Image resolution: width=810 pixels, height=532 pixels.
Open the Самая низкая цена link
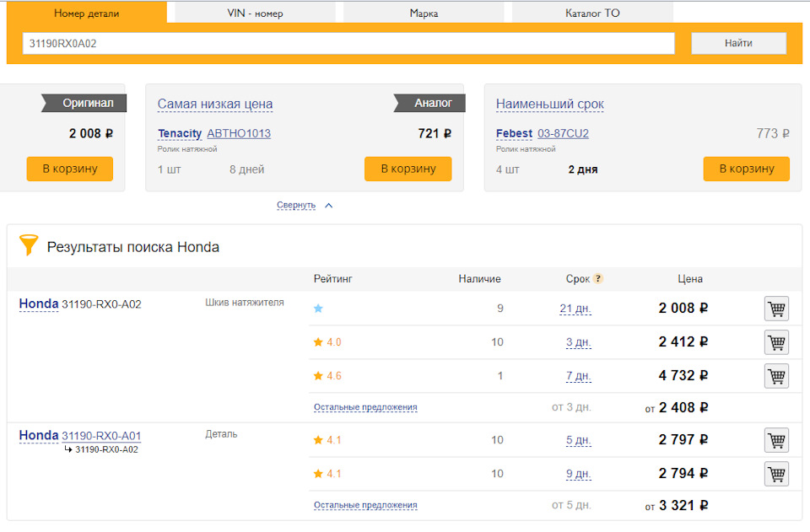pos(215,104)
